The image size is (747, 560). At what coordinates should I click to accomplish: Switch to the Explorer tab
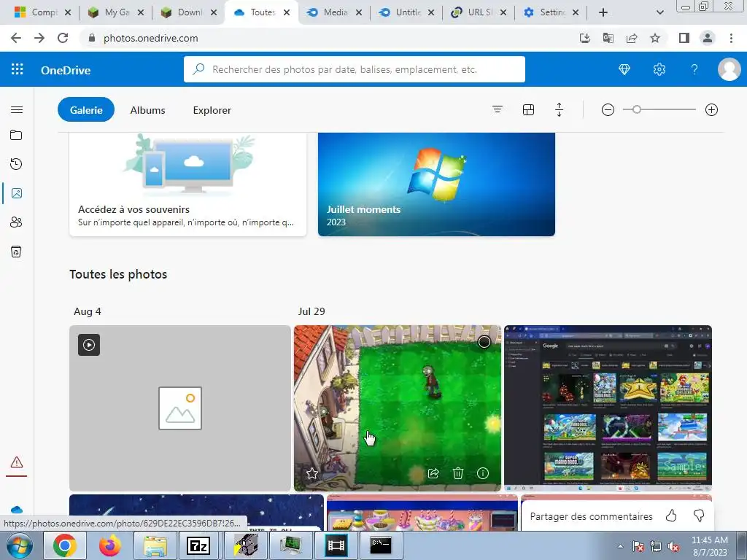click(212, 110)
